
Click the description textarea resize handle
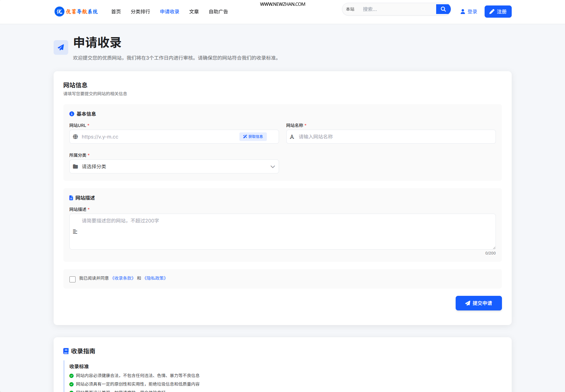(x=494, y=247)
